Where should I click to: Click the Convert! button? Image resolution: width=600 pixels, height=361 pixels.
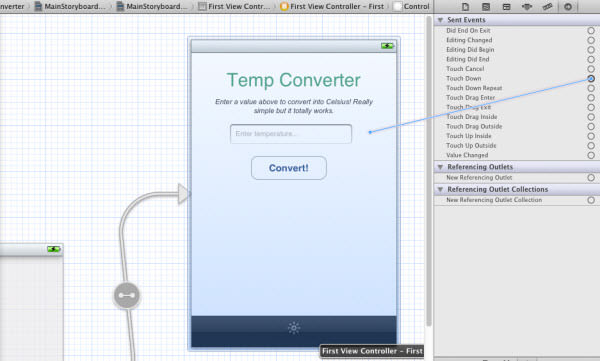(289, 168)
